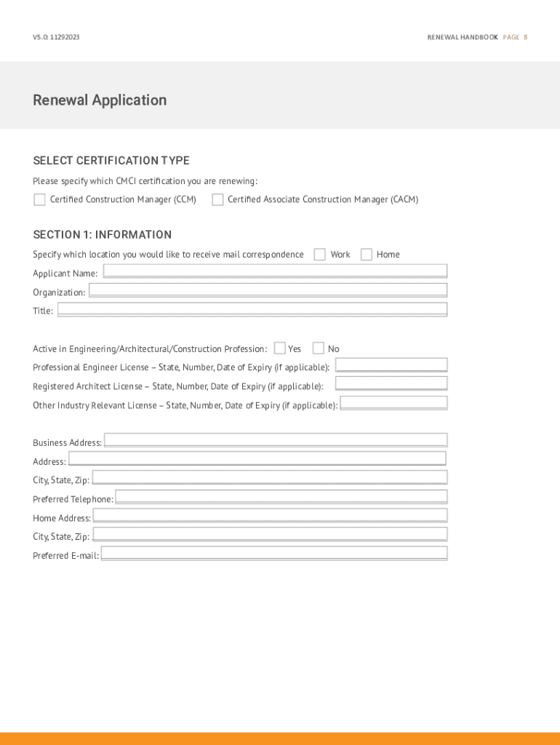The height and width of the screenshot is (745, 560).
Task: Click the Renewal Application heading
Action: tap(100, 100)
